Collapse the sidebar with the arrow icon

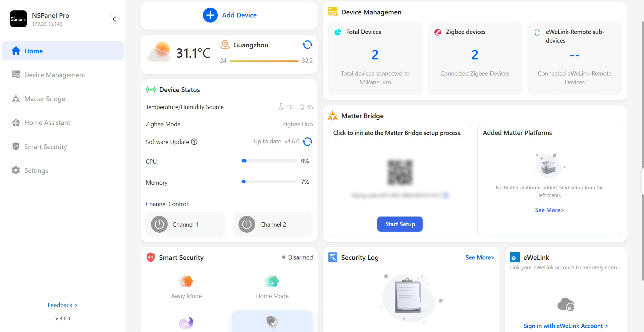coord(115,19)
